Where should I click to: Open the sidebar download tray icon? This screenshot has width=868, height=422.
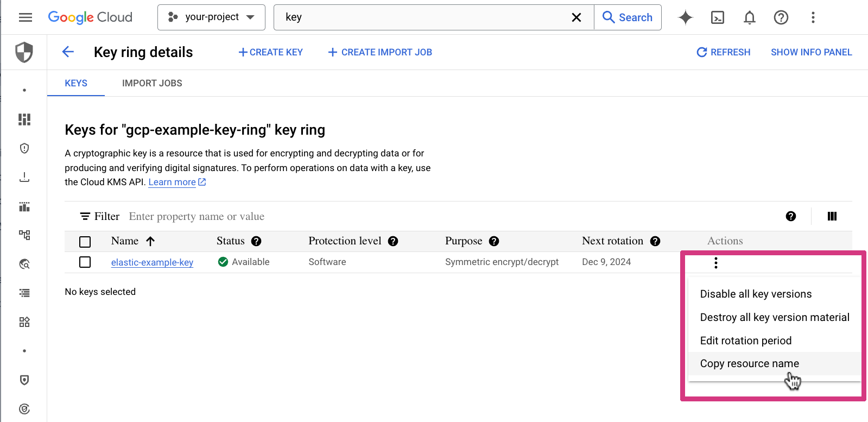tap(24, 177)
